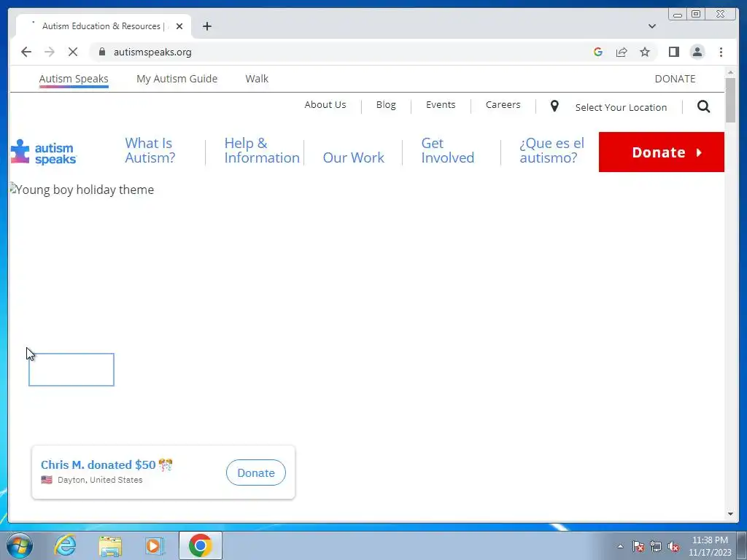Click the forward navigation arrow
The image size is (747, 560).
(50, 52)
